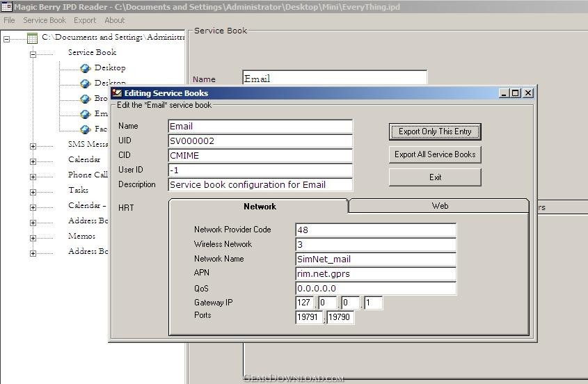Viewport: 588px width, 384px height.
Task: Click the Gateway IP last octet 1
Action: tap(373, 303)
